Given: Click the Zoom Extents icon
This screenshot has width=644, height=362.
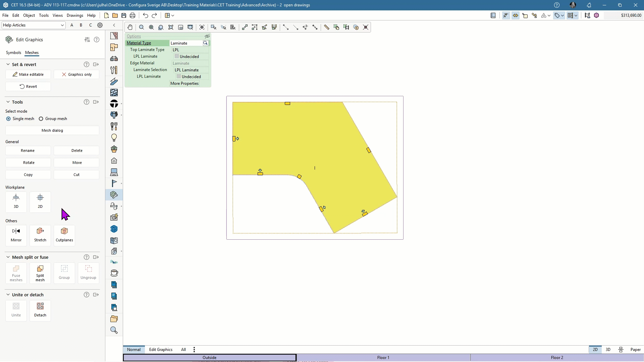Looking at the screenshot, I should tap(171, 27).
